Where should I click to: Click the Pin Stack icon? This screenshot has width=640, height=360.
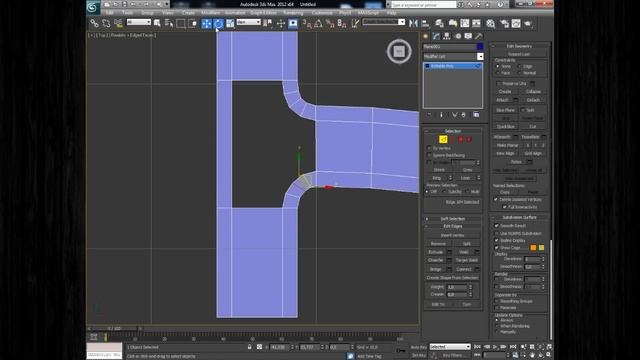[429, 115]
